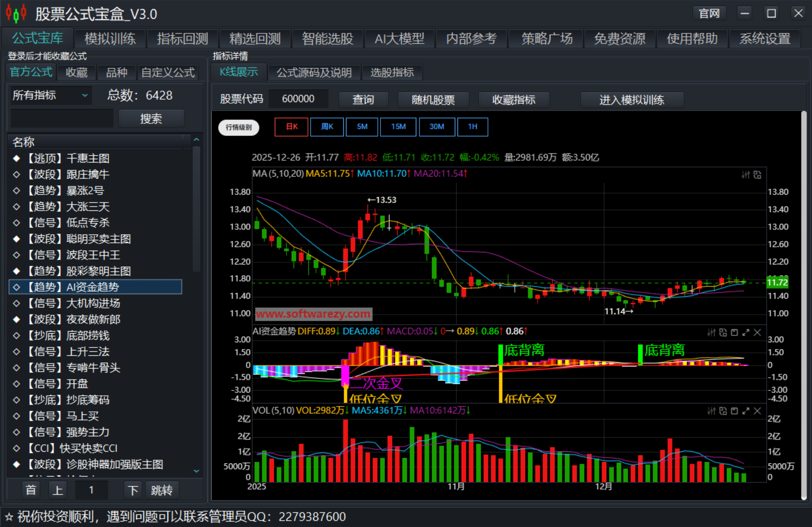812x527 pixels.
Task: Expand the list with down chevron arrow
Action: [x=197, y=471]
